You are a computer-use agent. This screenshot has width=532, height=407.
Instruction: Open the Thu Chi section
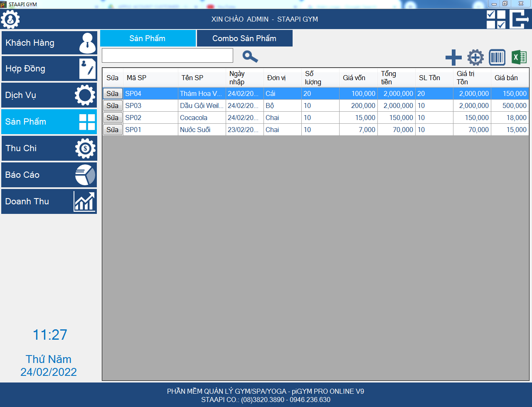pyautogui.click(x=49, y=148)
